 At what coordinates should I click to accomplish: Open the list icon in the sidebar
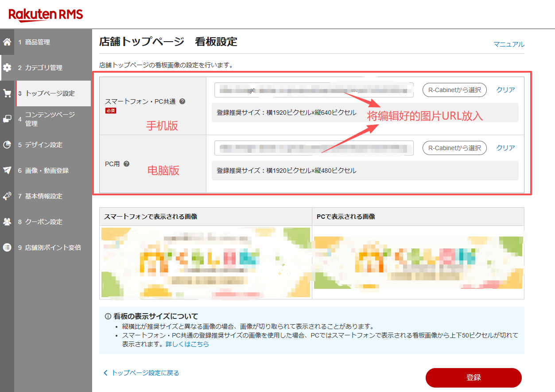click(7, 248)
